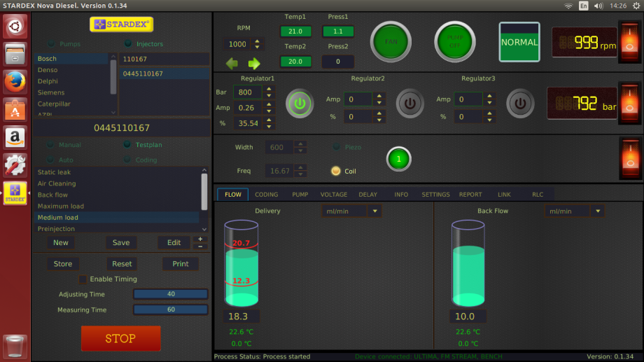Open the Delivery ml/min units dropdown
Screen dimensions: 644x362
click(351, 211)
